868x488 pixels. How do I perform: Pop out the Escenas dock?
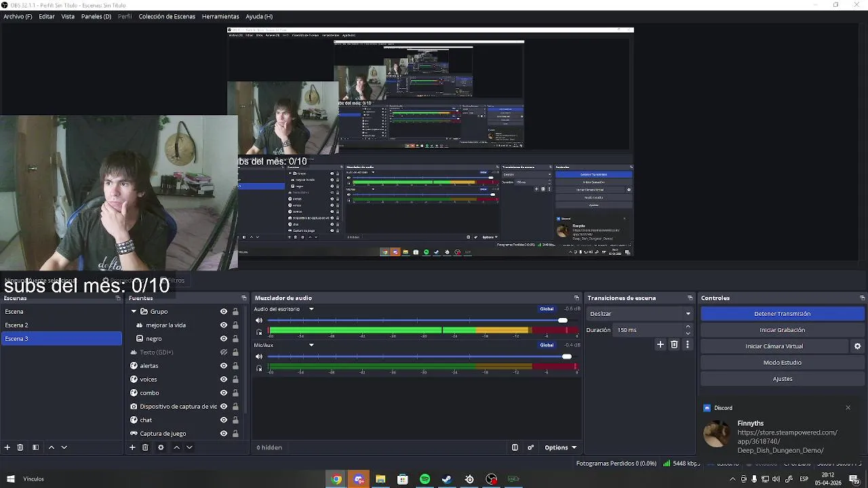118,298
